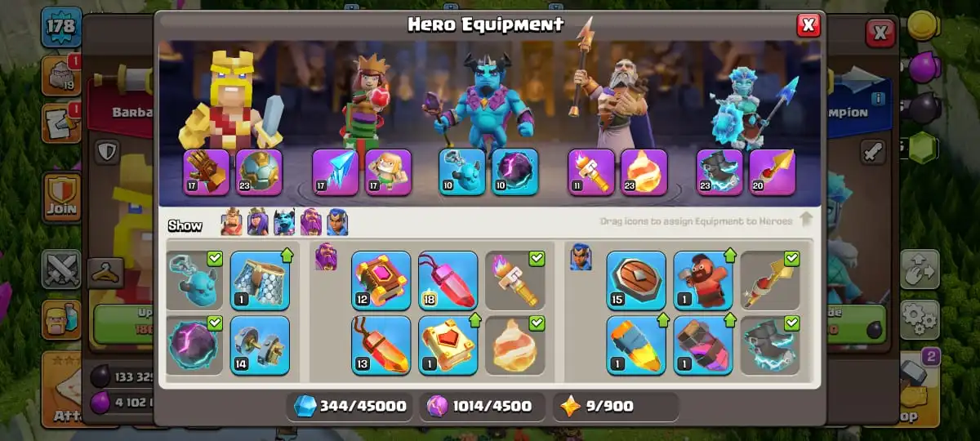980x441 pixels.
Task: Tap the Royal Champion's spear equipment slot
Action: pyautogui.click(x=772, y=171)
